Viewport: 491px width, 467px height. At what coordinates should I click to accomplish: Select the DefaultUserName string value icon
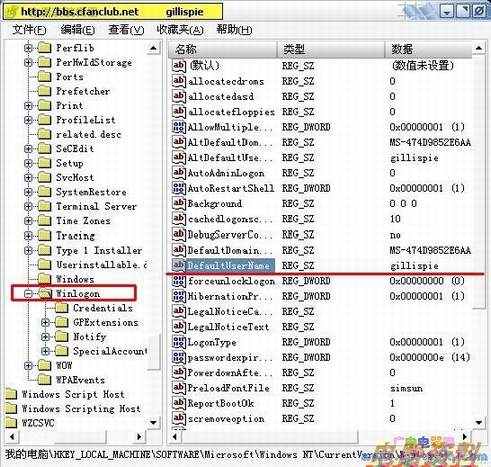178,265
